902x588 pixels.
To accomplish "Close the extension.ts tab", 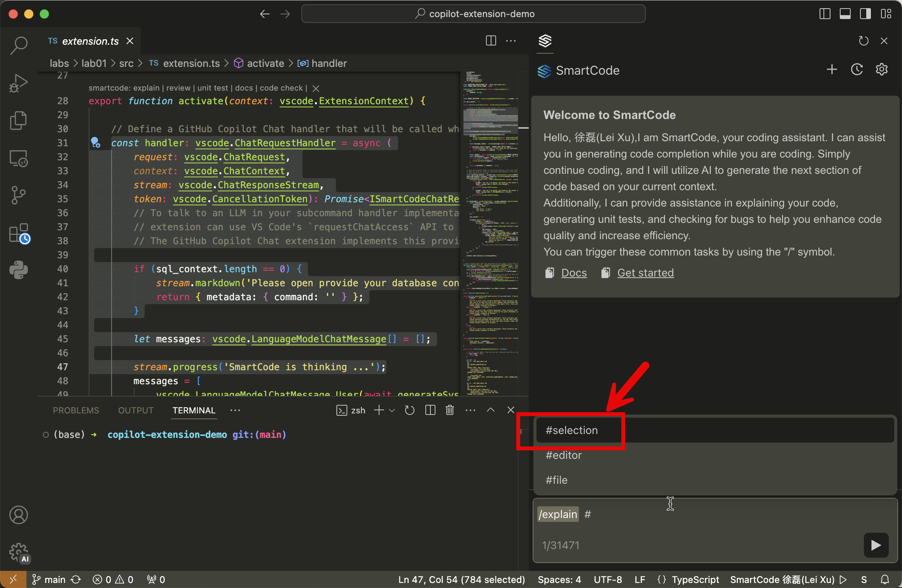I will 130,41.
